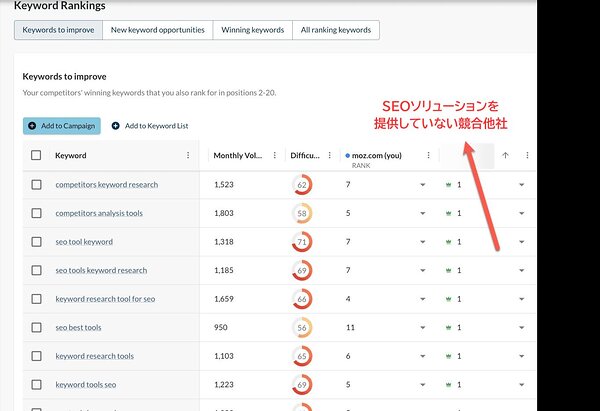Check keyword research tools row

coord(36,356)
